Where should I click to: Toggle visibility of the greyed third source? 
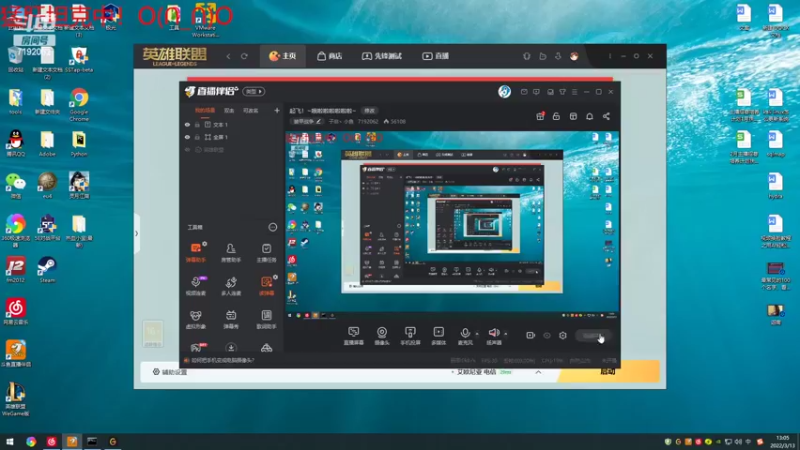click(187, 149)
